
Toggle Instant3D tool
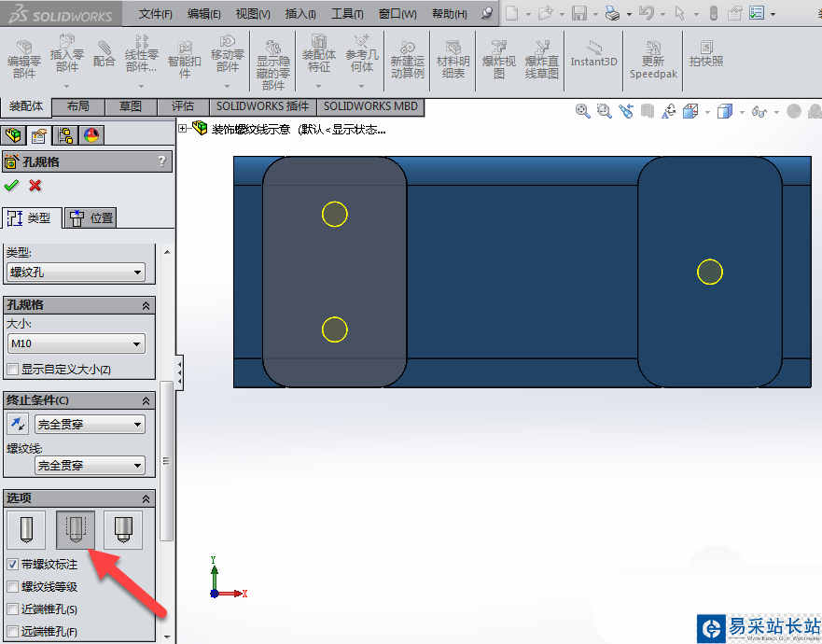pyautogui.click(x=593, y=54)
